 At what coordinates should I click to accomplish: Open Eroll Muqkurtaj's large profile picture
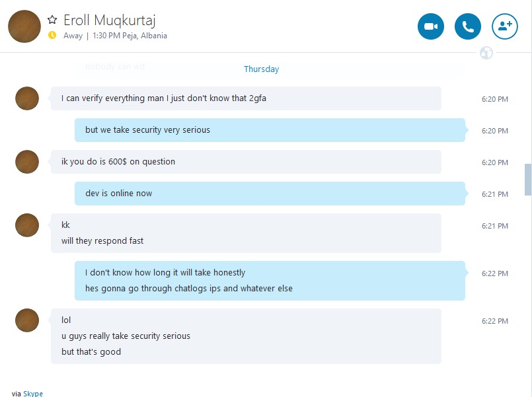[x=24, y=26]
